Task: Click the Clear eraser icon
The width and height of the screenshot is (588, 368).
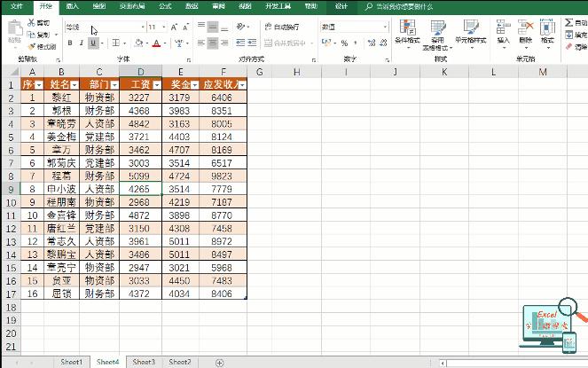Action: pyautogui.click(x=568, y=46)
